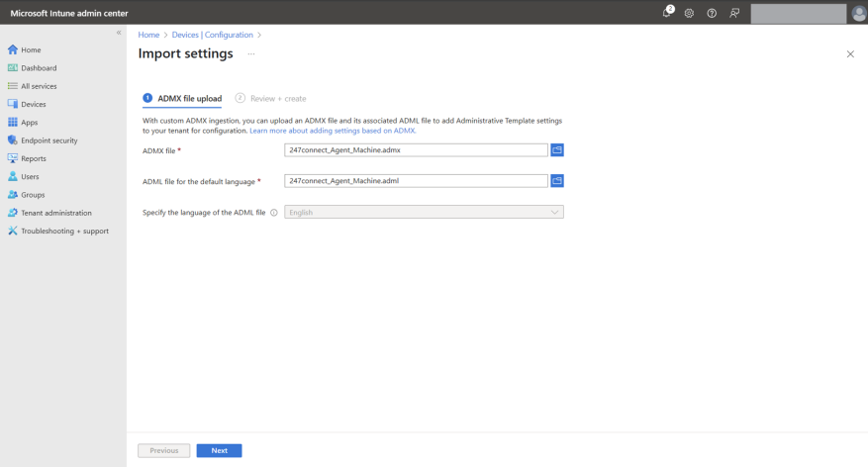The image size is (868, 467).
Task: Expand the ADML language dropdown
Action: tap(424, 212)
